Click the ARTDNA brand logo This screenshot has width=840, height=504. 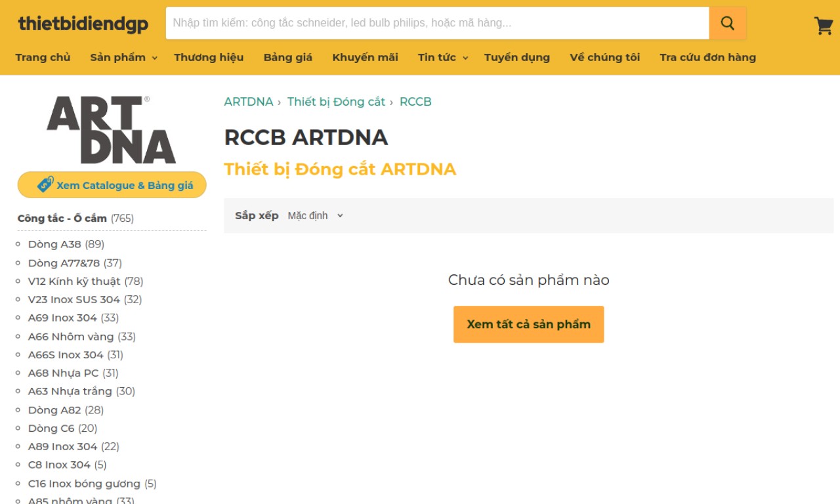[112, 130]
